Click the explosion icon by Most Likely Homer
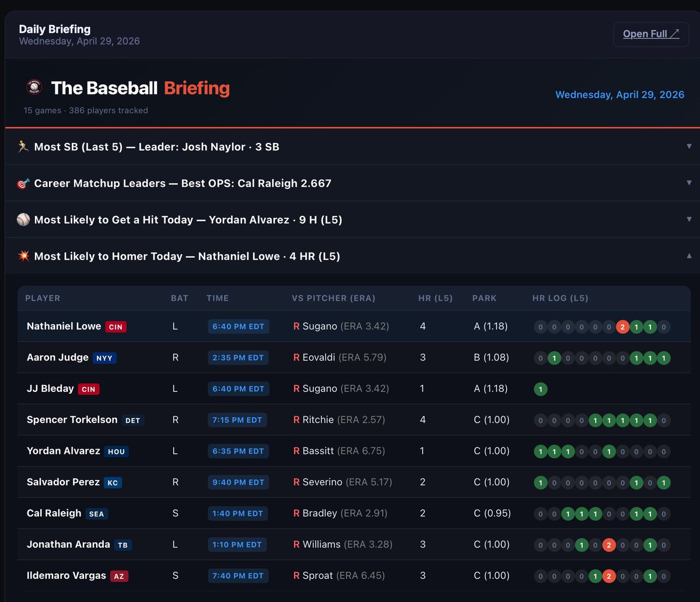This screenshot has height=602, width=700. tap(23, 256)
